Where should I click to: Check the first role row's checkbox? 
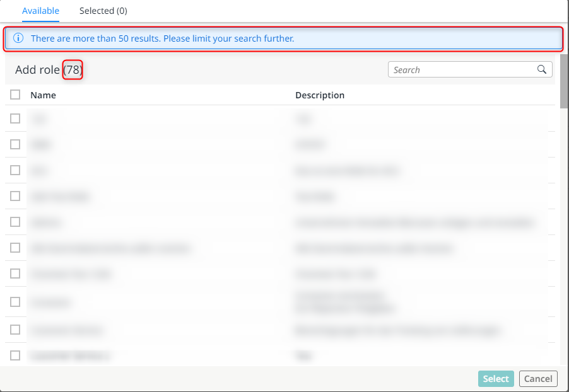15,118
